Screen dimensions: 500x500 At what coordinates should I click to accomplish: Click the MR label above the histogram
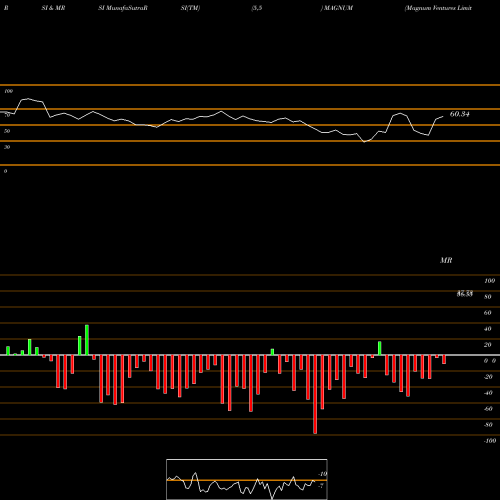pyautogui.click(x=446, y=260)
